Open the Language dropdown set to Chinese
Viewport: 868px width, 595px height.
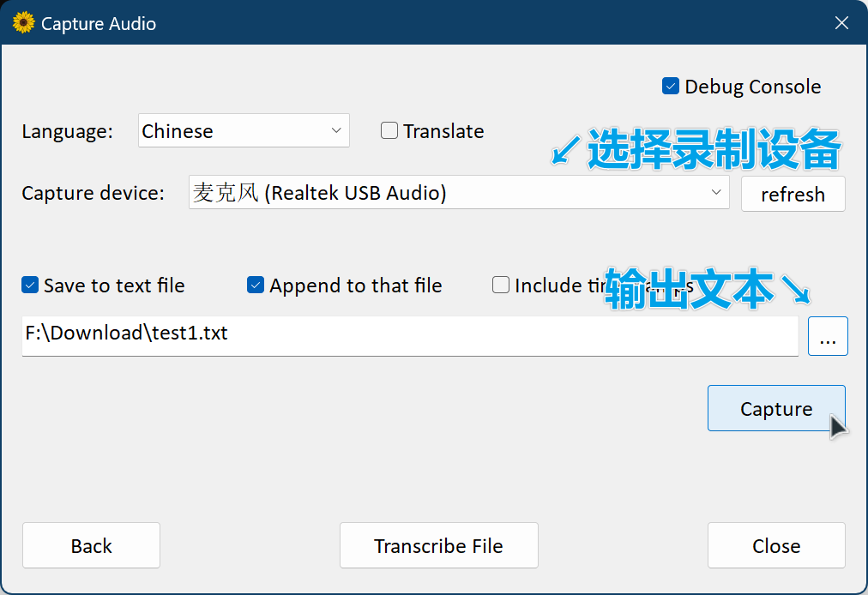pyautogui.click(x=243, y=131)
